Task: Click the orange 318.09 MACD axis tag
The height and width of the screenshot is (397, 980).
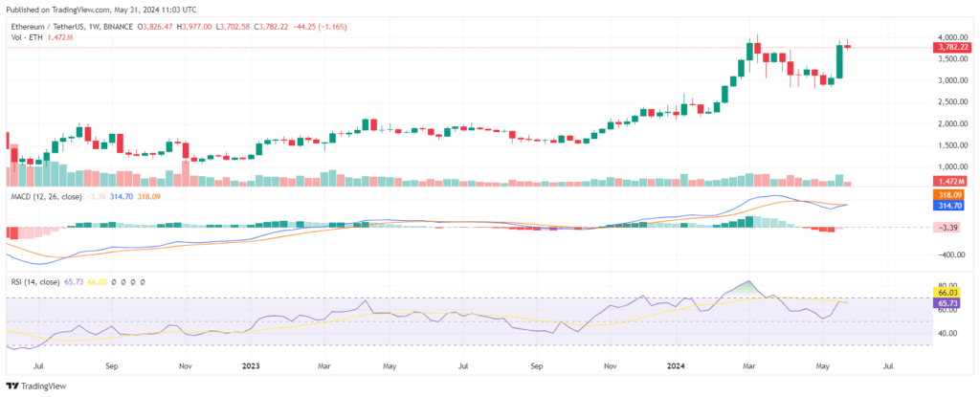Action: point(948,196)
